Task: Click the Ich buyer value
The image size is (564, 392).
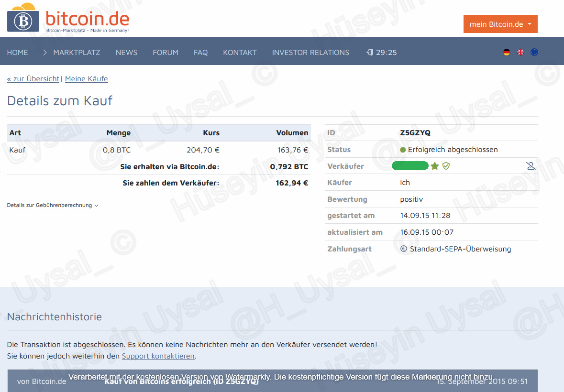Action: (x=405, y=183)
